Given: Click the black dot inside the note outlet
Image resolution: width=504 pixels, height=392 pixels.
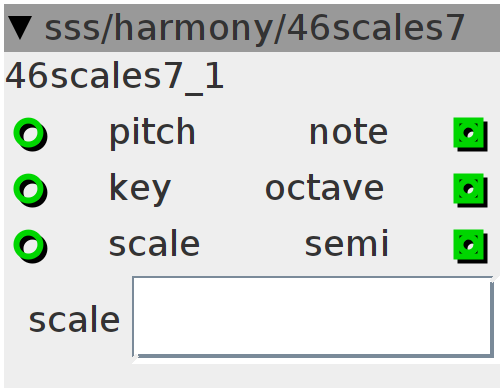Looking at the screenshot, I should point(469,133).
